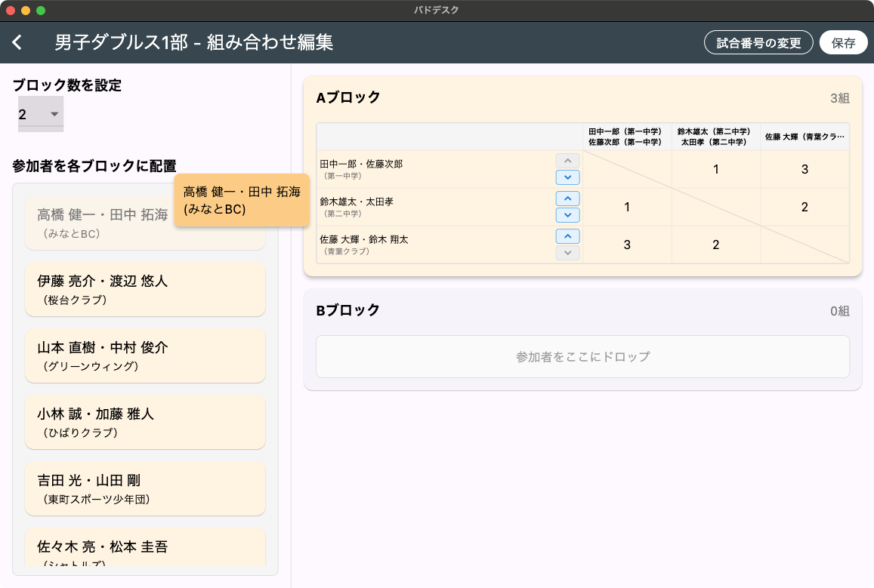The image size is (874, 588).
Task: Move 佐藤 大輝・鈴木 翔太 pair up
Action: pos(567,236)
